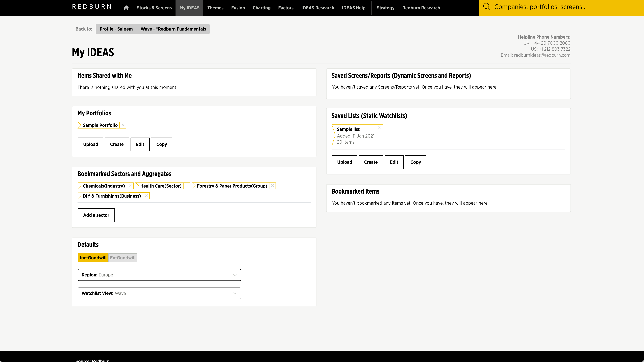Go back to Wave - *Redburn Fundamentals
The width and height of the screenshot is (644, 362).
[173, 29]
